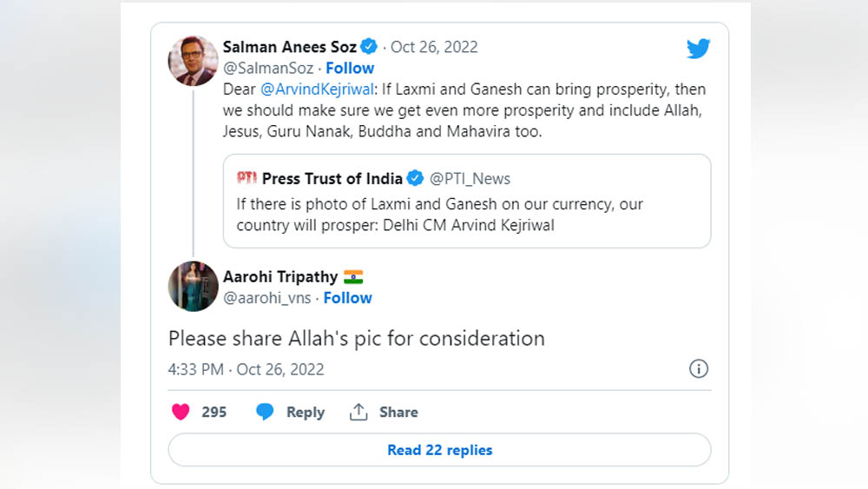The image size is (868, 489).
Task: Open the tweet info icon
Action: tap(699, 369)
